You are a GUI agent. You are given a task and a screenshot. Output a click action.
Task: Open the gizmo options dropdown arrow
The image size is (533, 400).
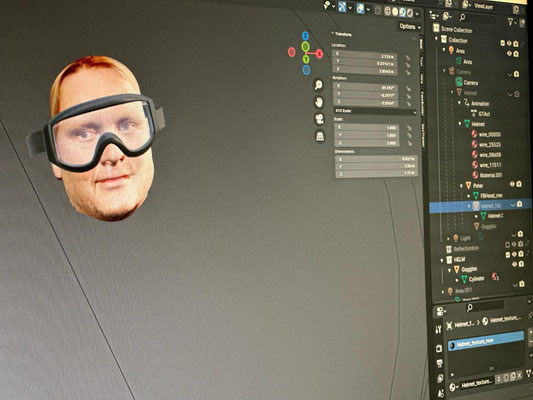point(350,8)
